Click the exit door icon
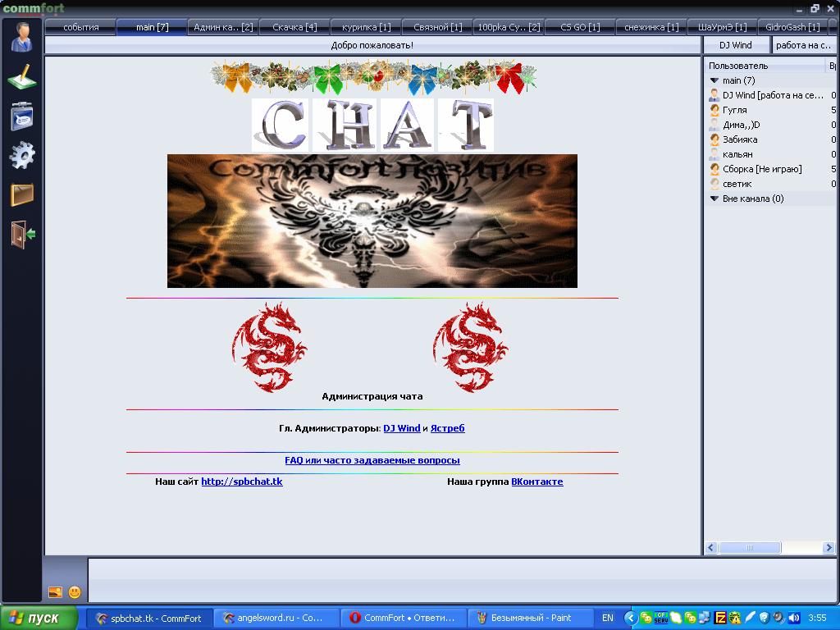Screen dimensions: 840x630 [22, 234]
